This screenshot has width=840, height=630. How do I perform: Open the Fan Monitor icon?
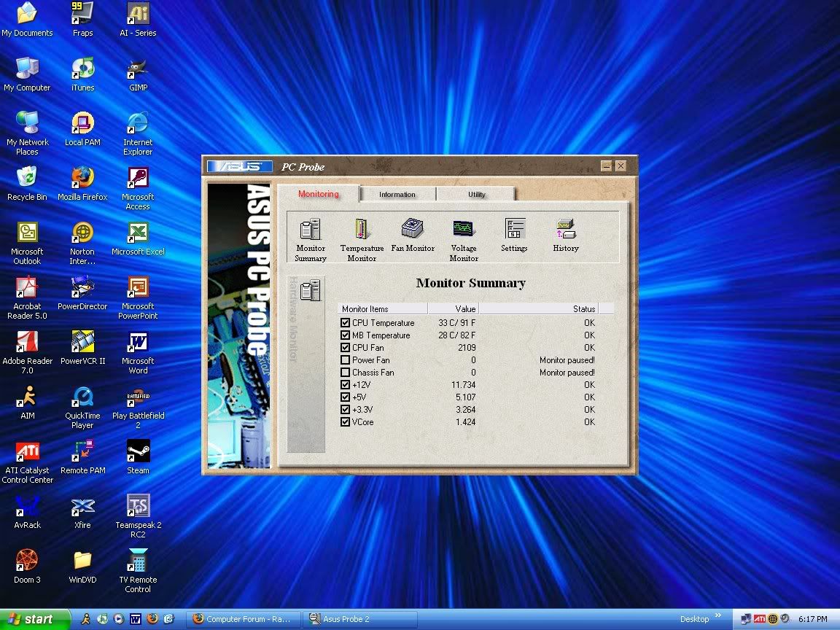pos(413,235)
